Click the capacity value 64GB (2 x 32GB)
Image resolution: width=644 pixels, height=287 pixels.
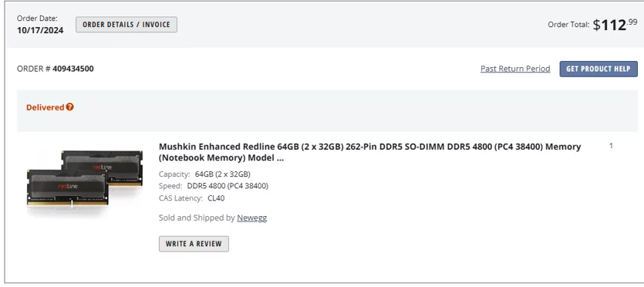223,174
